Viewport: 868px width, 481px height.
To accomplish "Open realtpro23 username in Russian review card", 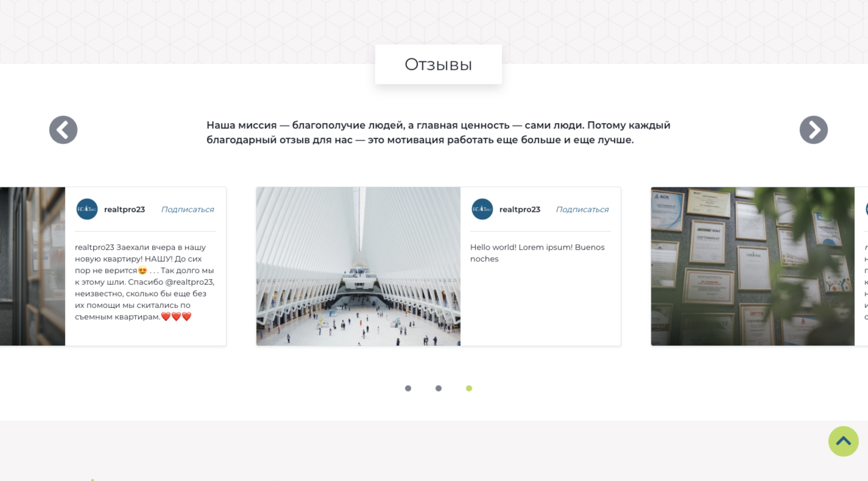I will [124, 209].
